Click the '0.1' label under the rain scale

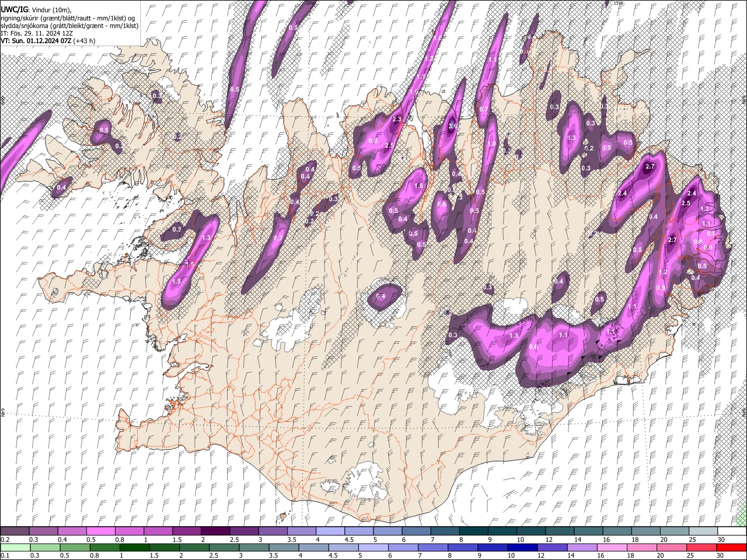[x=5, y=556]
